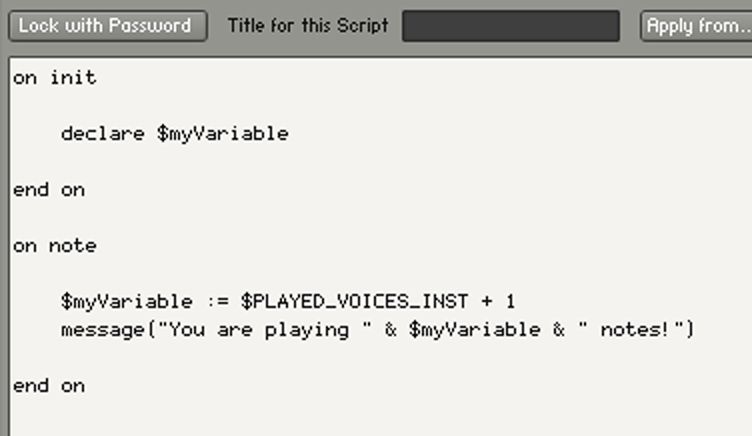The image size is (752, 436).
Task: Click the 'on note' callback line
Action: 55,246
